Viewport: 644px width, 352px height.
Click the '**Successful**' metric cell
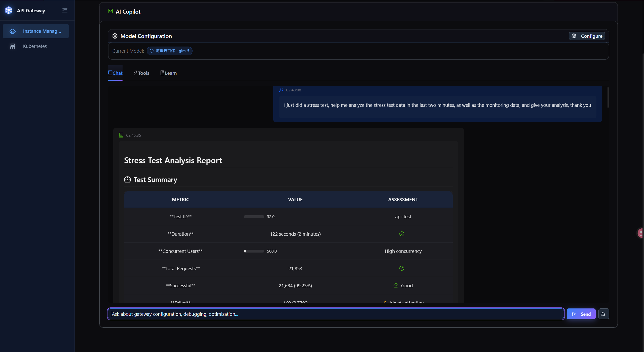click(x=180, y=286)
